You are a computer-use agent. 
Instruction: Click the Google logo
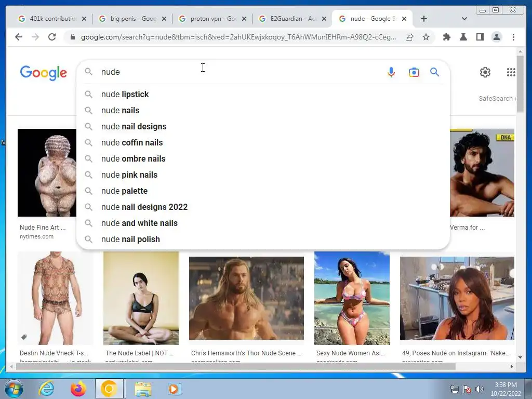(x=44, y=73)
